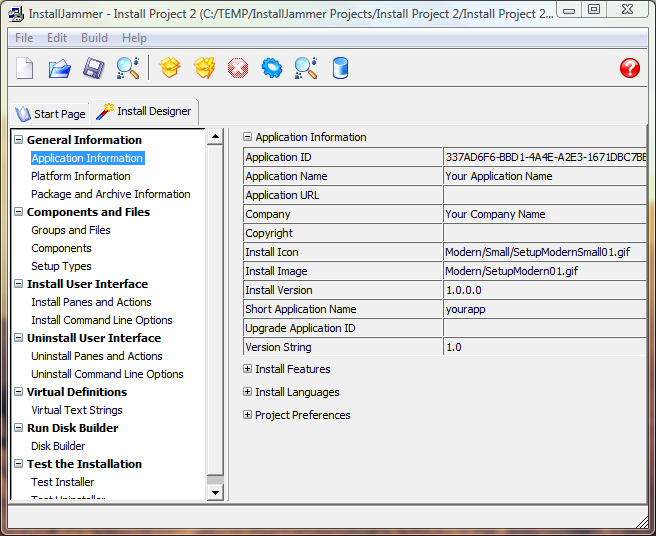Collapse the General Information tree node
The image size is (656, 536).
point(18,139)
